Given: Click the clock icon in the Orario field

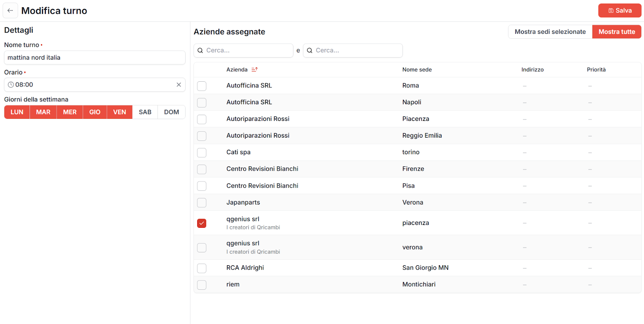Looking at the screenshot, I should pyautogui.click(x=11, y=85).
